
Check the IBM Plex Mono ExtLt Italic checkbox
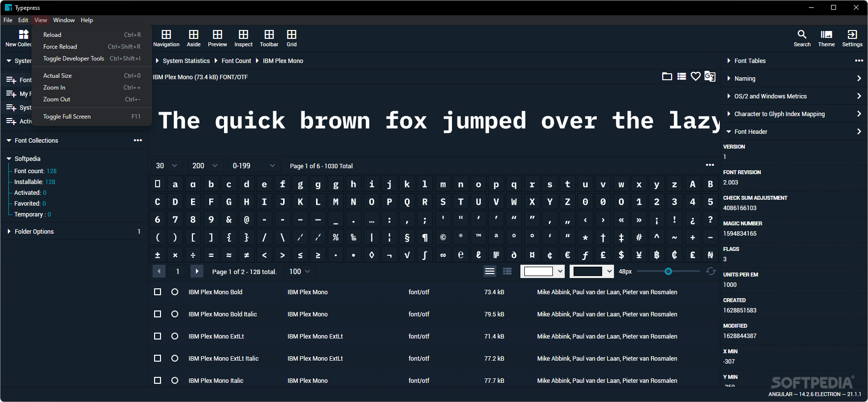pyautogui.click(x=158, y=358)
